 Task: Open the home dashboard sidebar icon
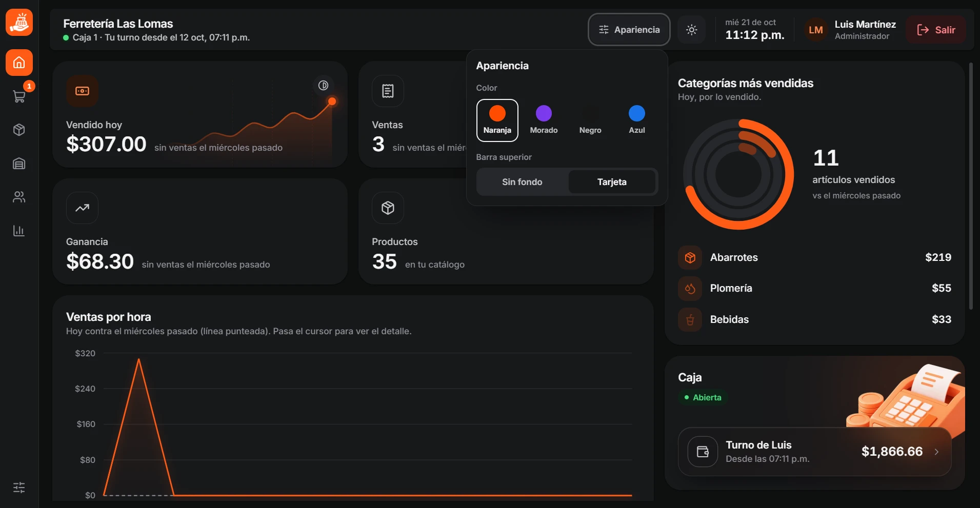point(19,63)
